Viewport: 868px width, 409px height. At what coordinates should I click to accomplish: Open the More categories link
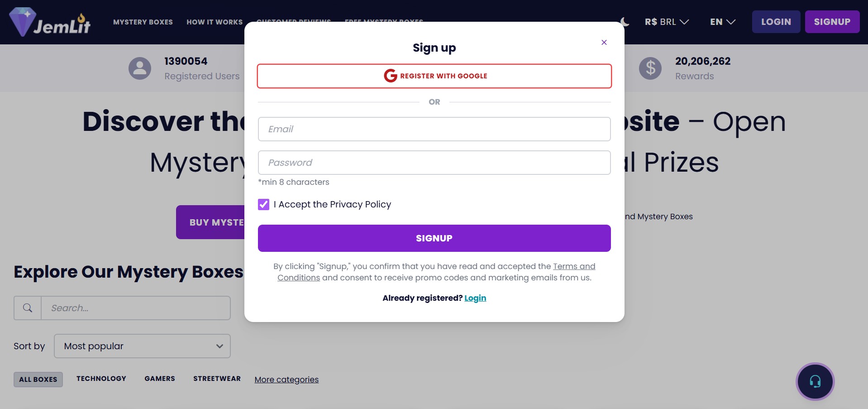(286, 380)
